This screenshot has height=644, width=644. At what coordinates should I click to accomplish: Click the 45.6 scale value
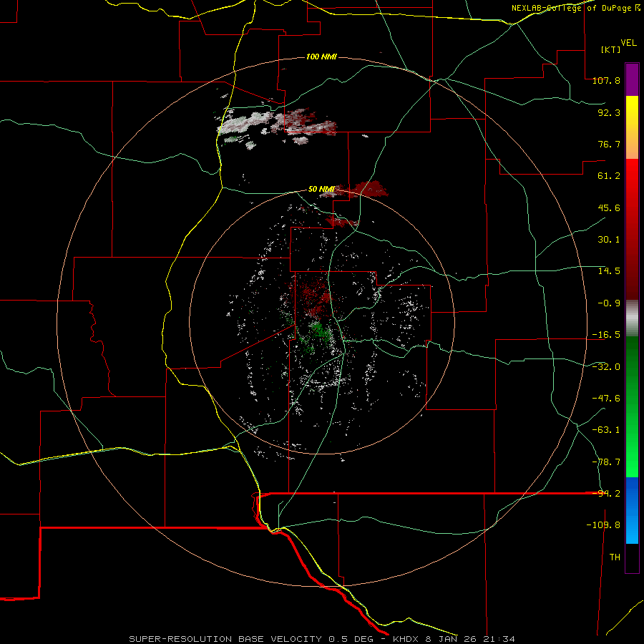point(609,208)
